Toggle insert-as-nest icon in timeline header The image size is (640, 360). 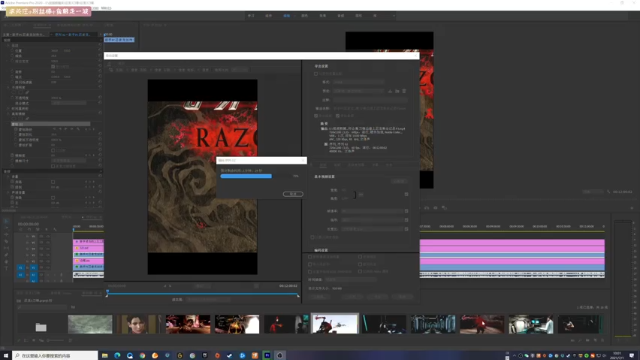[21, 229]
